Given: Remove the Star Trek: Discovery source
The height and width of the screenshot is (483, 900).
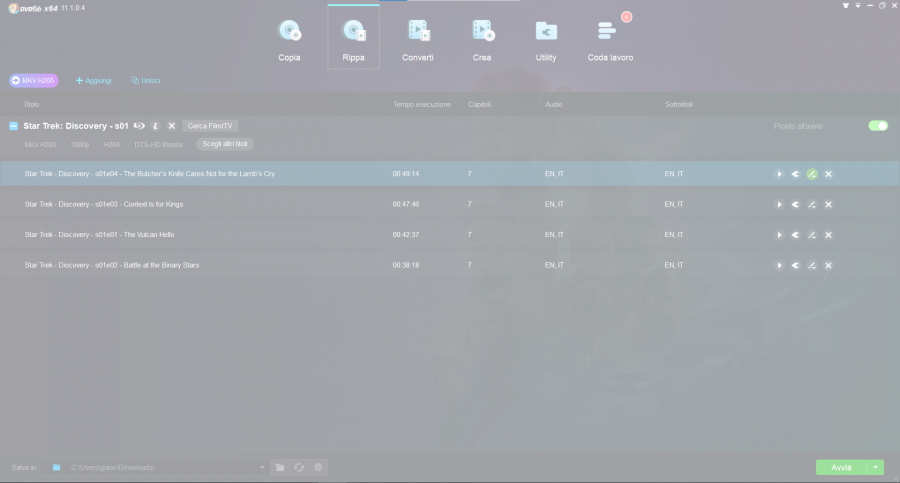Looking at the screenshot, I should pos(172,126).
